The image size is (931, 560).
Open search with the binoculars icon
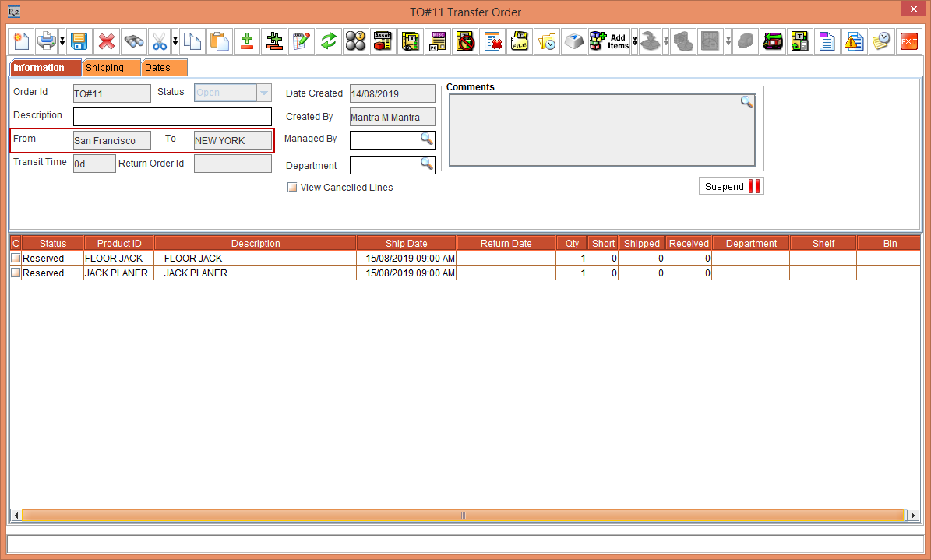133,41
